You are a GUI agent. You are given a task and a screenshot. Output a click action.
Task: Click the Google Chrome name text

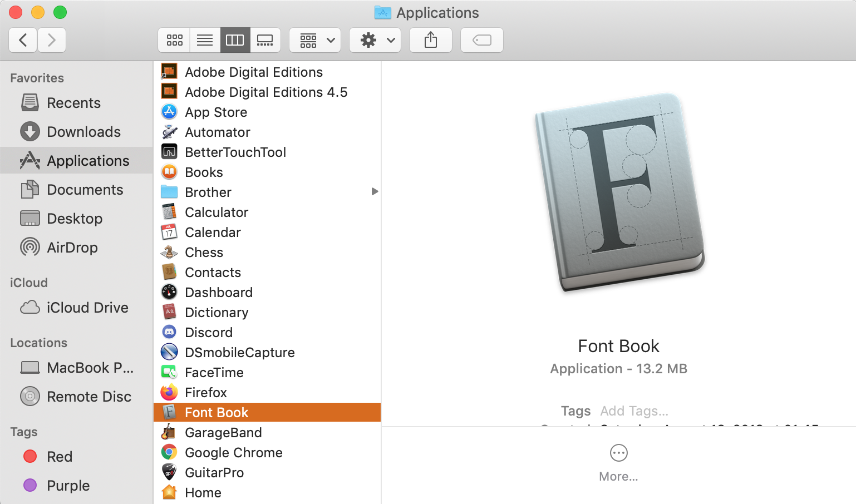tap(234, 453)
